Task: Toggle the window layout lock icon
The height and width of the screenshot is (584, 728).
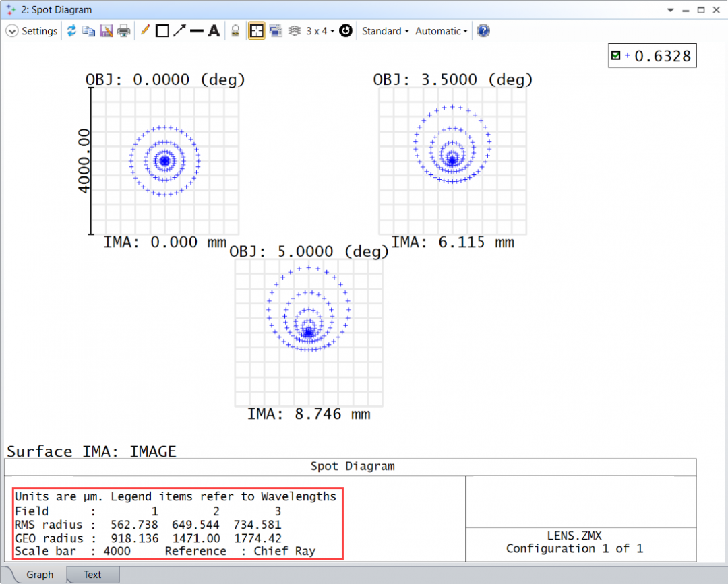Action: point(257,30)
